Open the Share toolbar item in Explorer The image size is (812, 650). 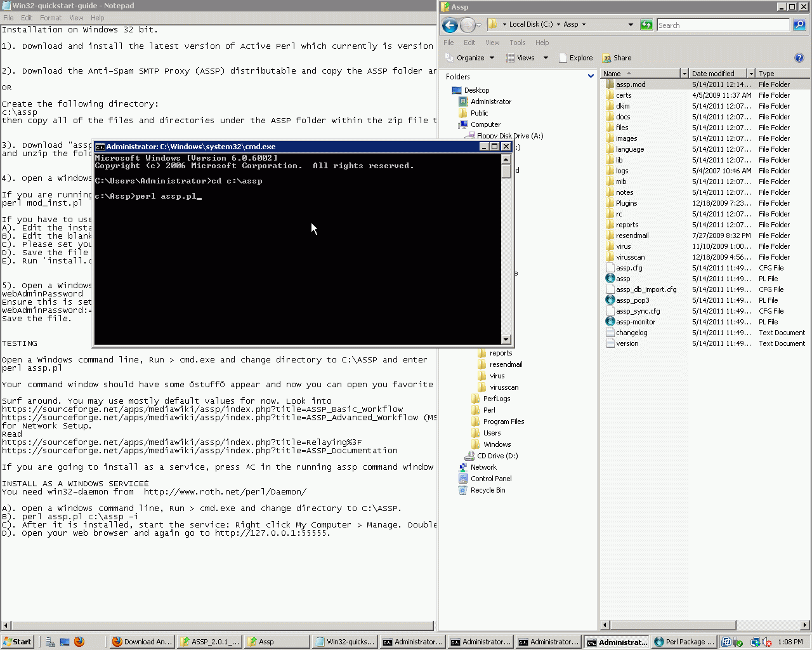617,58
